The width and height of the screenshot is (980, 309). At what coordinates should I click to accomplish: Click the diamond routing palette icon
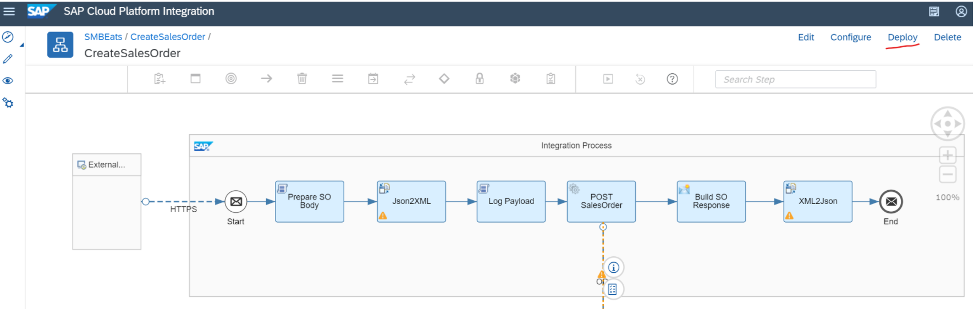click(444, 79)
